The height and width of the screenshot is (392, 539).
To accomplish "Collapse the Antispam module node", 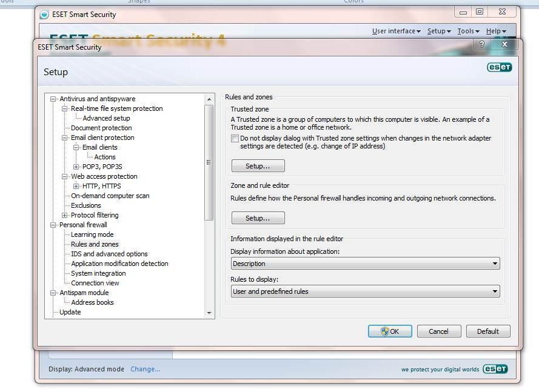I will [x=53, y=293].
